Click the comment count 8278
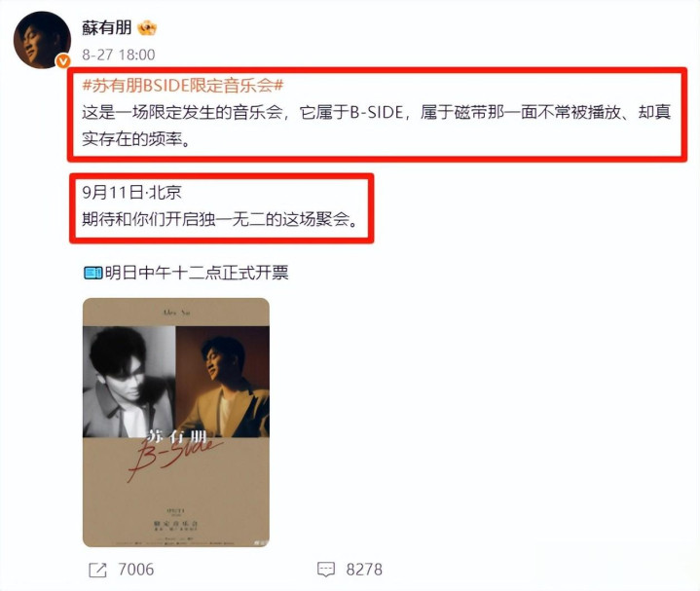 pyautogui.click(x=364, y=570)
